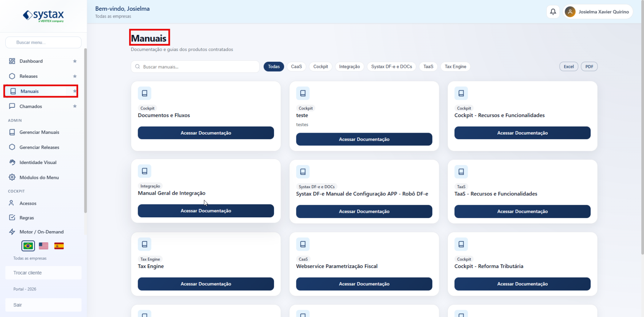Access documentation for Cockpit - Recursos e Funcionalidades

click(x=522, y=133)
